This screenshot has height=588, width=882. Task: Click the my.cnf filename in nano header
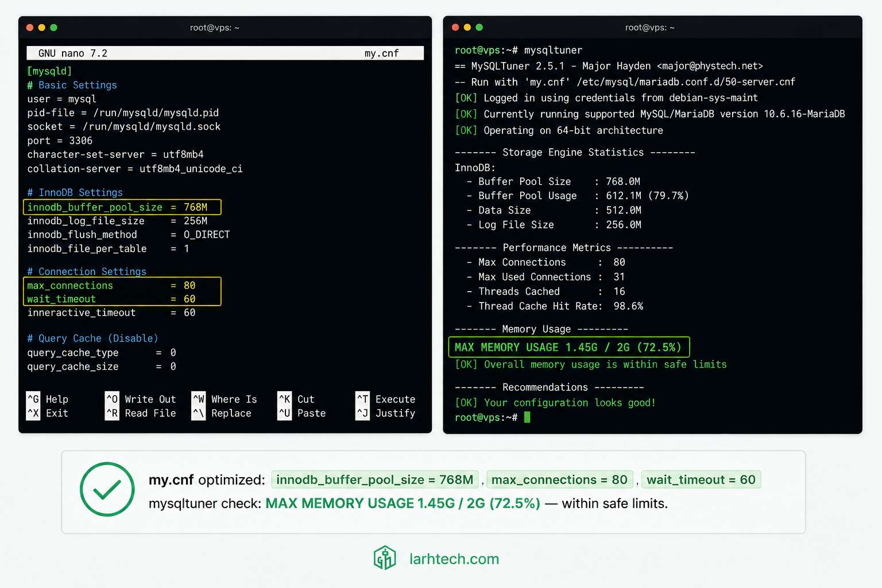[x=381, y=53]
